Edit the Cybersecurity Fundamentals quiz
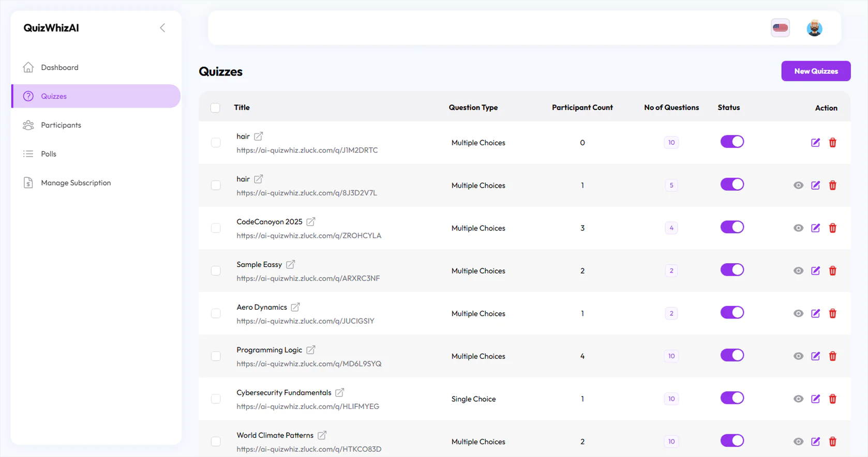The image size is (868, 457). [815, 399]
